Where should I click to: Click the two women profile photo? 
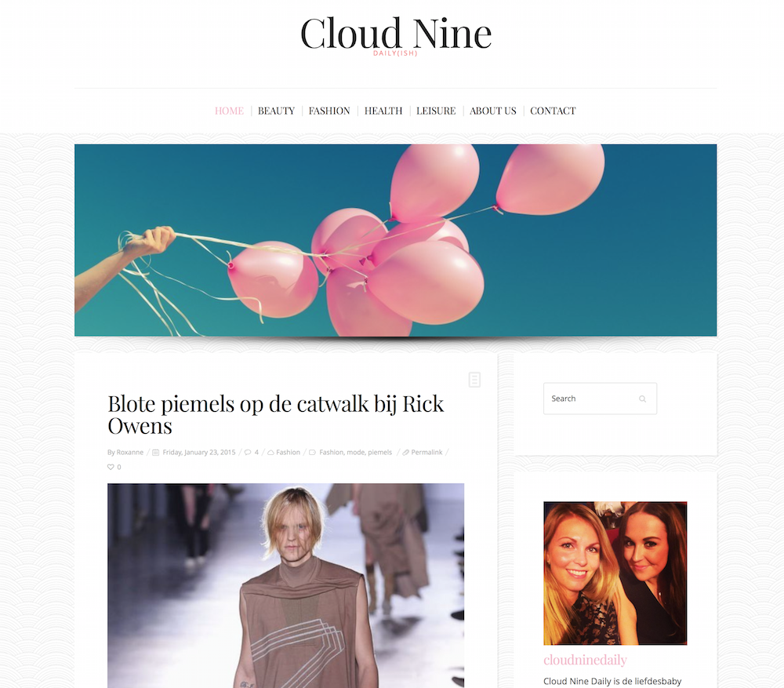615,573
